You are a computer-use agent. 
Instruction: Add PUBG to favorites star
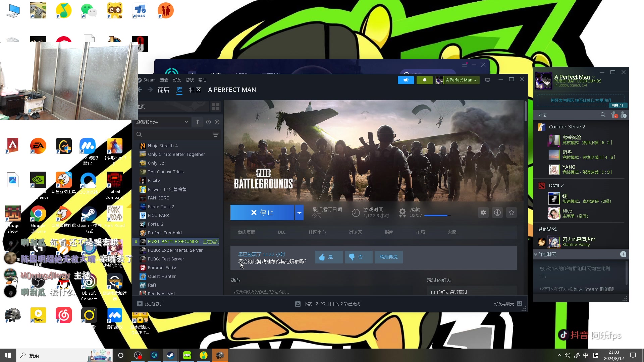[512, 213]
